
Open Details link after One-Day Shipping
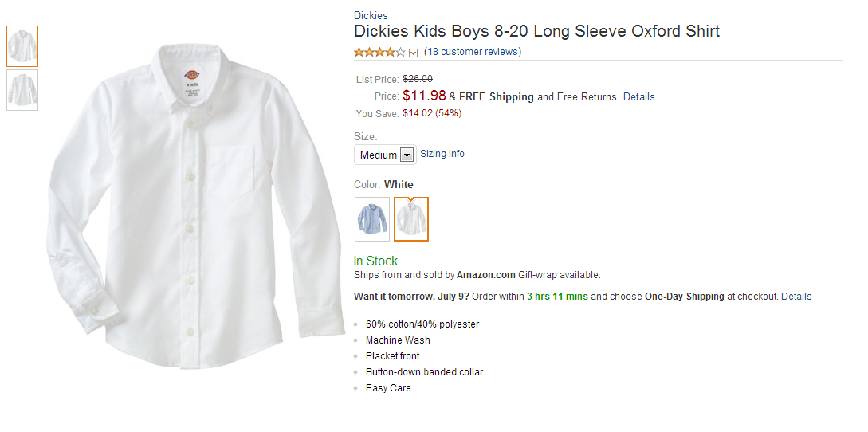pos(796,297)
